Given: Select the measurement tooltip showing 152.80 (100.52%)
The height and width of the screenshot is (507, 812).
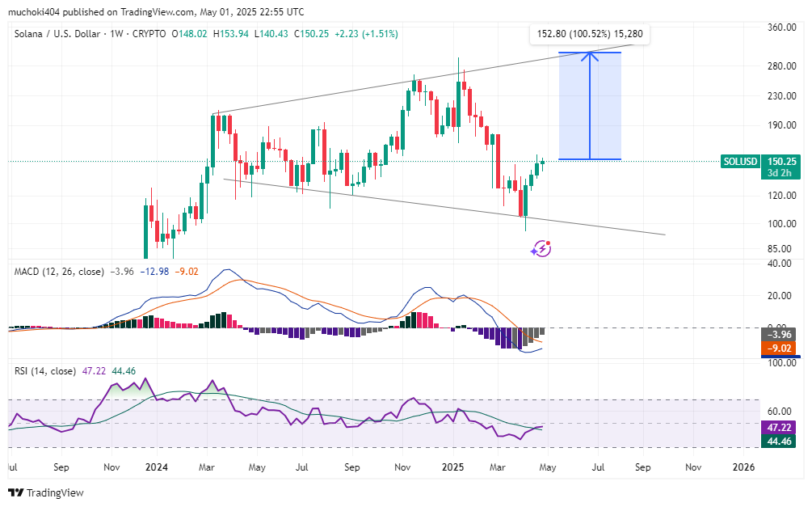Looking at the screenshot, I should point(590,34).
